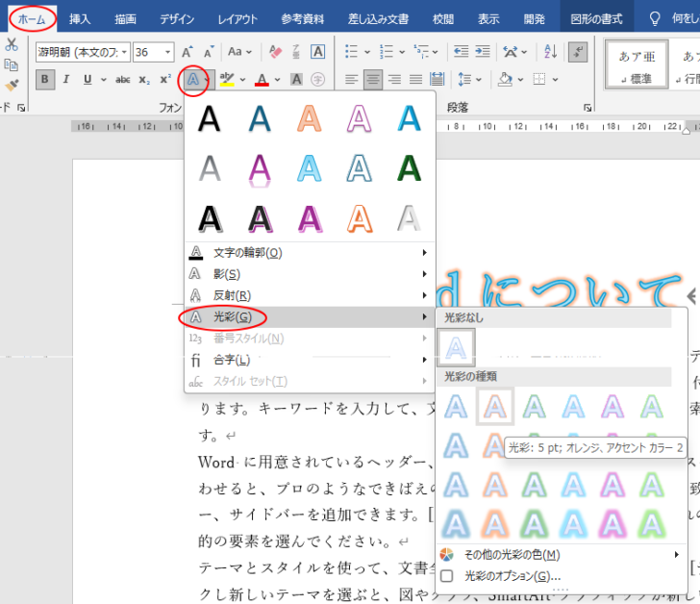Open highlight color dropdown arrow

coord(243,80)
